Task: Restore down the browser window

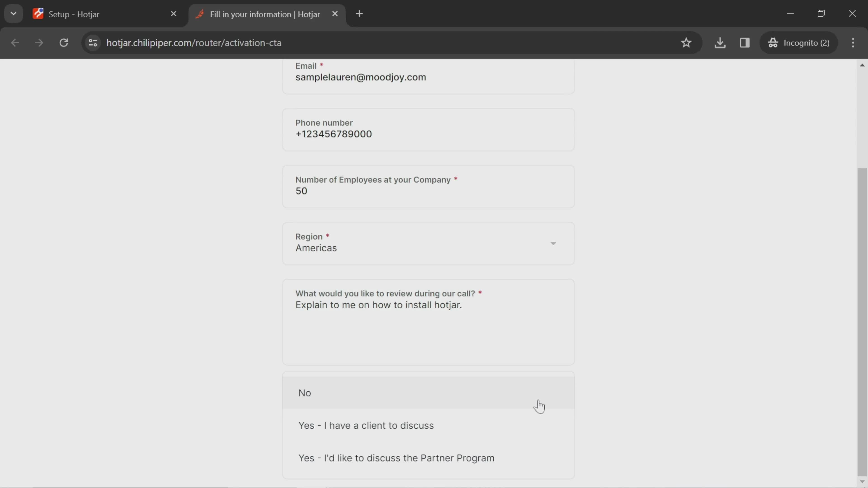Action: click(x=821, y=14)
